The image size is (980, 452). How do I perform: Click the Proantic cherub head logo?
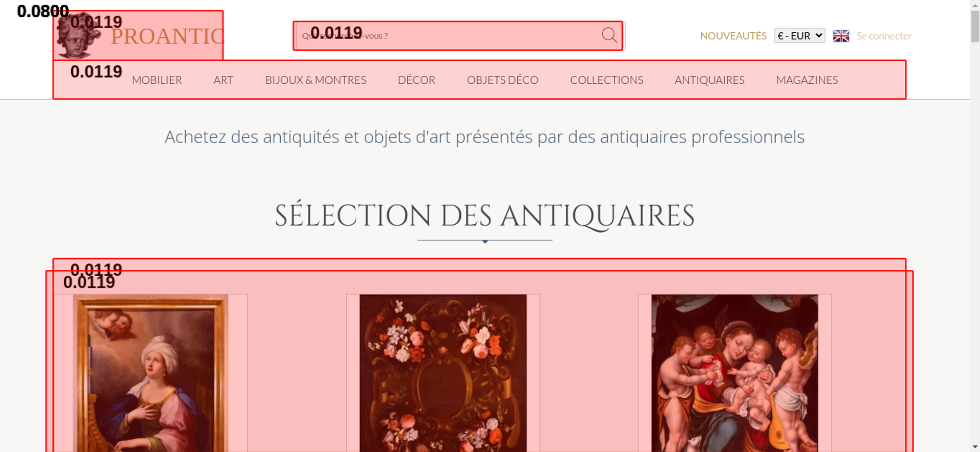click(78, 35)
